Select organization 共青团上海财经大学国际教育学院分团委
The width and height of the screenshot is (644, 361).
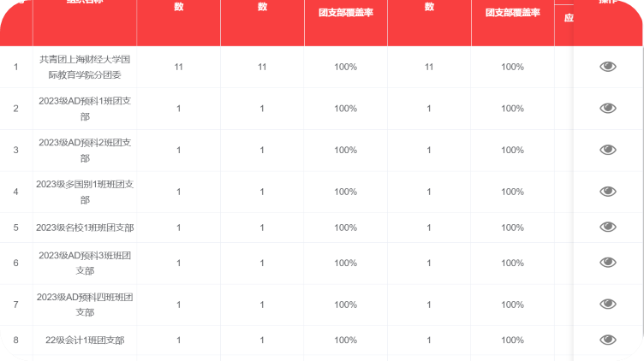(85, 67)
